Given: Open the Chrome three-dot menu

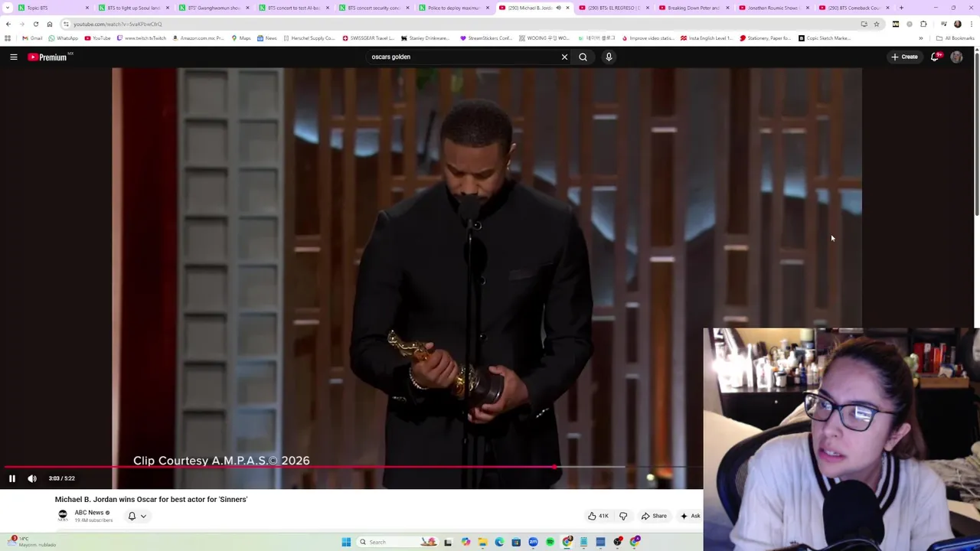Looking at the screenshot, I should (x=971, y=24).
